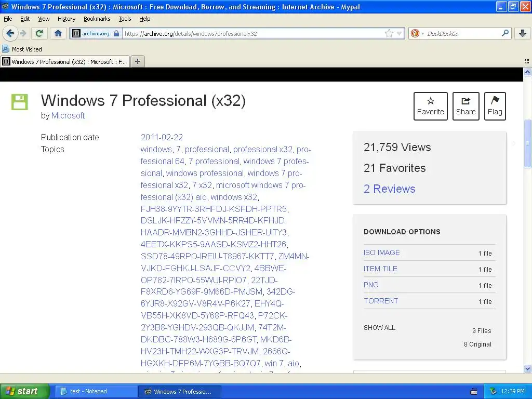Open the File menu

(x=8, y=19)
